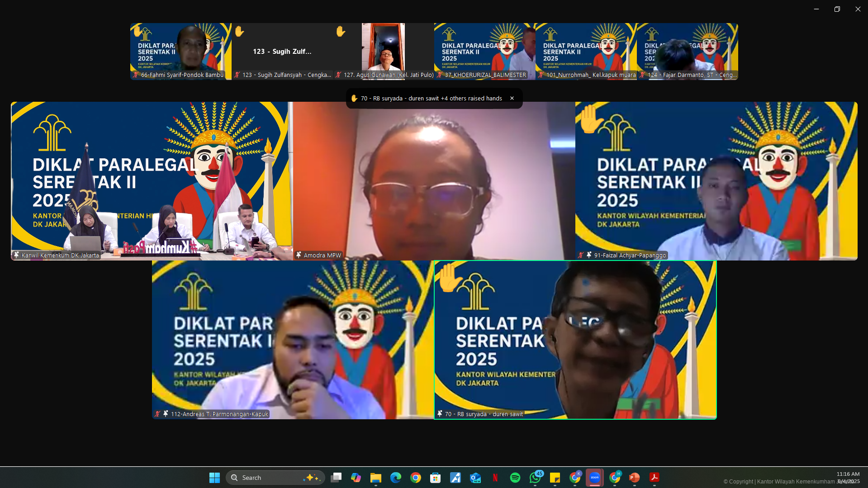Open WhatsApp with 45 unread badge
This screenshot has width=868, height=488.
pyautogui.click(x=535, y=478)
